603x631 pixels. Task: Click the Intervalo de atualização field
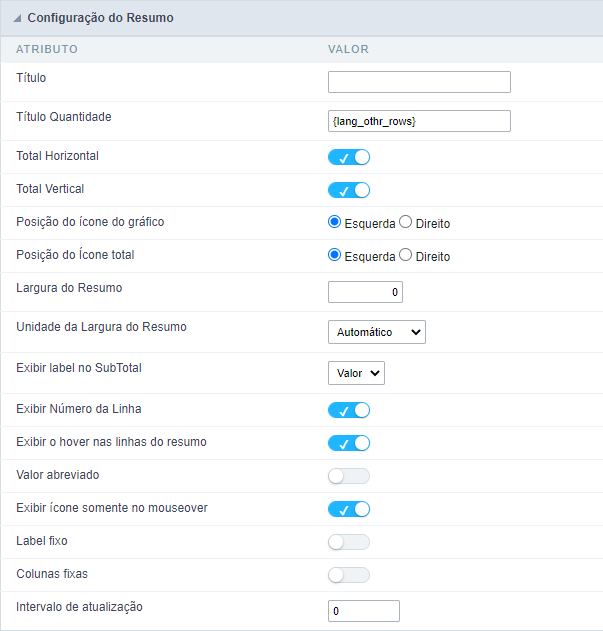click(x=364, y=611)
